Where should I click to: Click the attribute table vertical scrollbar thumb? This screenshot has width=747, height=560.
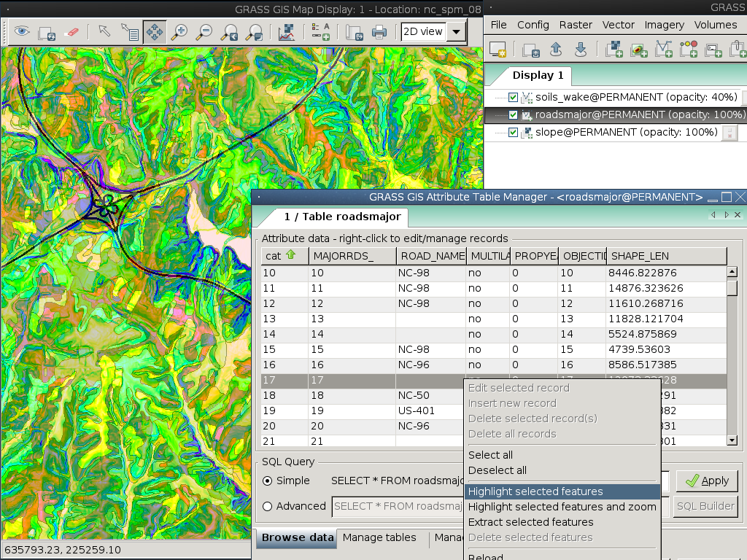(x=732, y=287)
